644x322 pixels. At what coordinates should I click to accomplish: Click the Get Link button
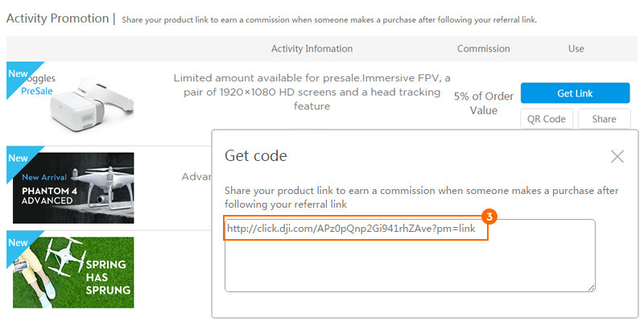tap(575, 93)
